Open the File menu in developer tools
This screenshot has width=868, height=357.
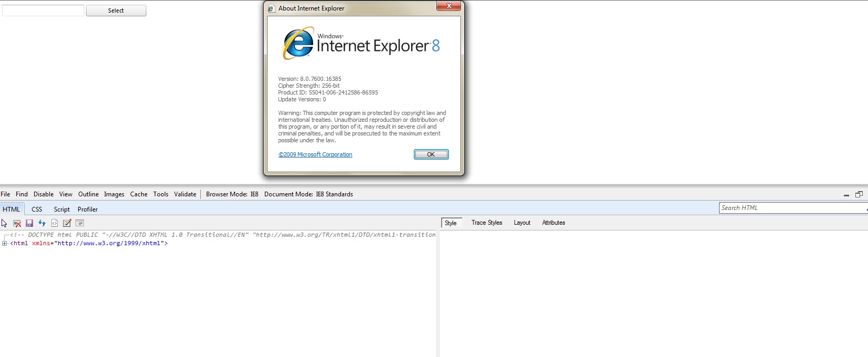(5, 194)
